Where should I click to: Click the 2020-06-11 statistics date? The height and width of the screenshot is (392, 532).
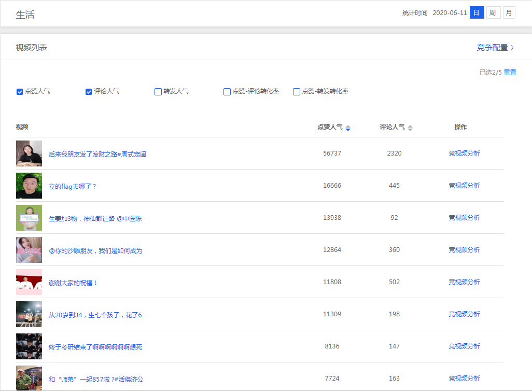(x=450, y=13)
